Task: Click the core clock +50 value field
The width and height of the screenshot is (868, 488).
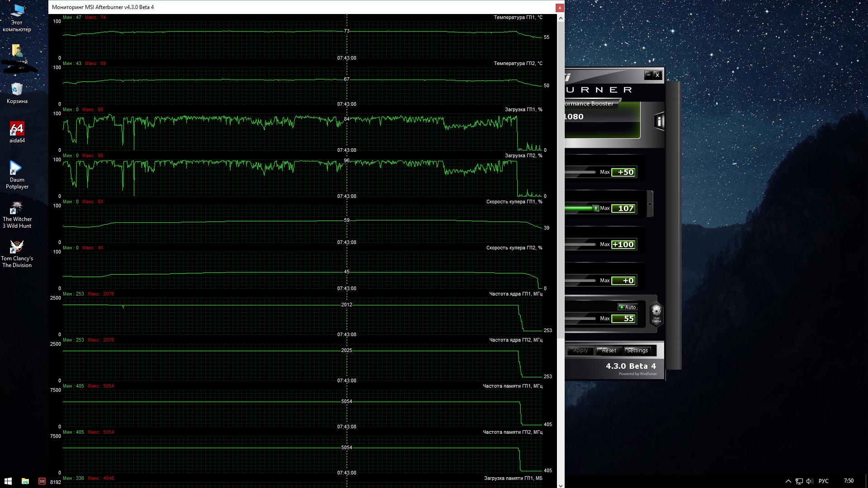Action: 624,172
